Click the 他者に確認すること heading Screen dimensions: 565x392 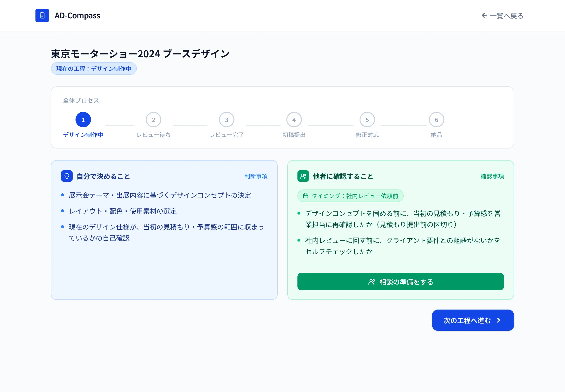coord(343,176)
